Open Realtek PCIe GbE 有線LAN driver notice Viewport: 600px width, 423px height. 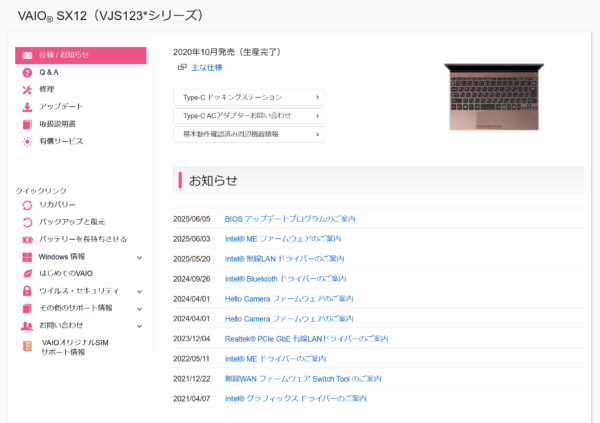click(307, 339)
